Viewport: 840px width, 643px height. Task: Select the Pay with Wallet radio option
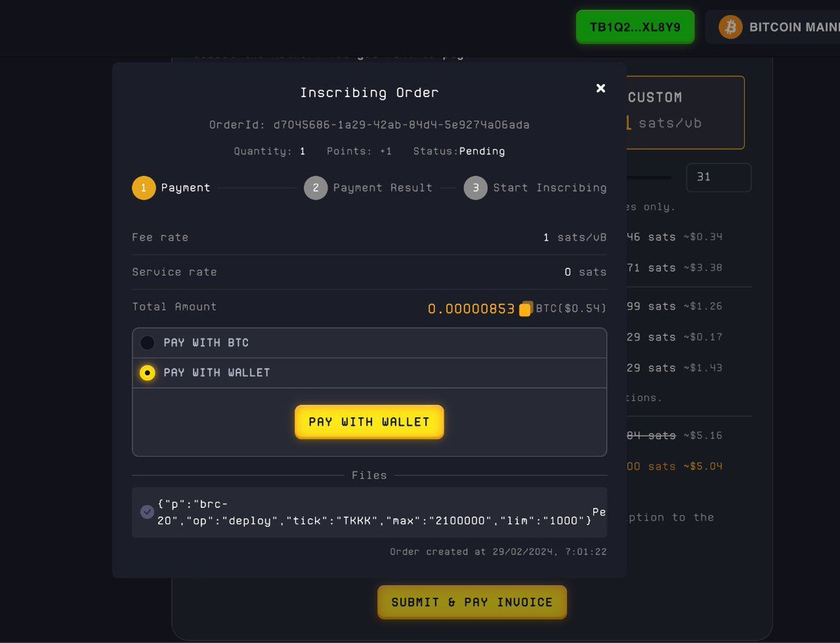click(147, 373)
